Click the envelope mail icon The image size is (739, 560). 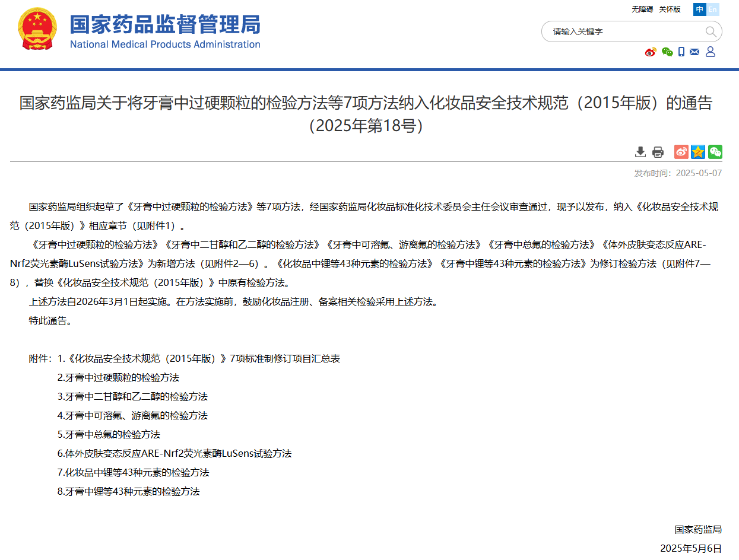coord(694,52)
